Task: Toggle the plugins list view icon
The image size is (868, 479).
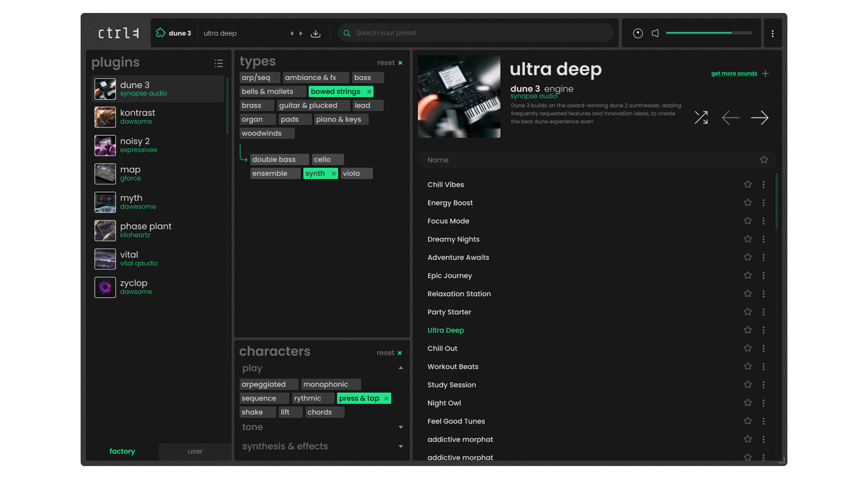Action: pos(219,63)
